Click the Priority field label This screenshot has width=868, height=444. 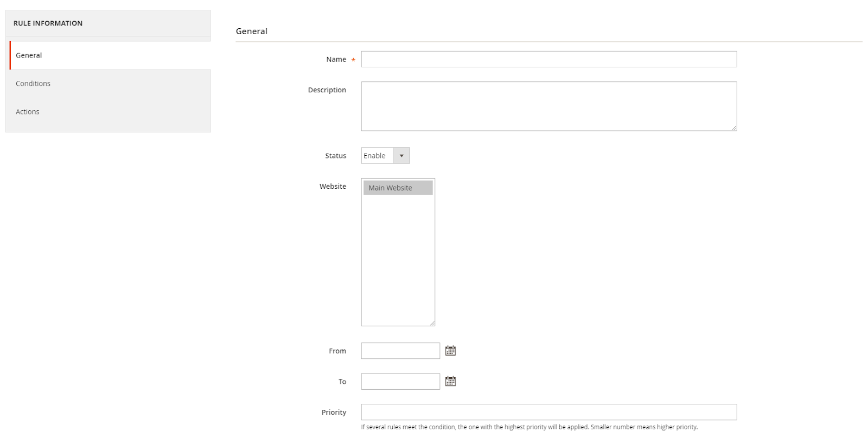334,413
